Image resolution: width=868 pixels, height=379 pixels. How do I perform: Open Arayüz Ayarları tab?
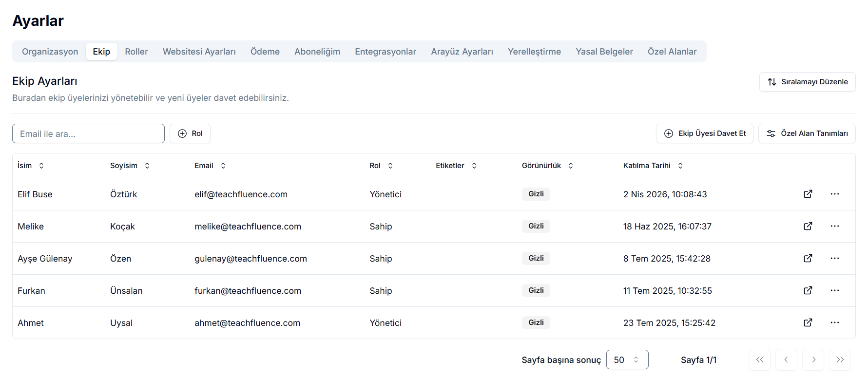click(462, 52)
